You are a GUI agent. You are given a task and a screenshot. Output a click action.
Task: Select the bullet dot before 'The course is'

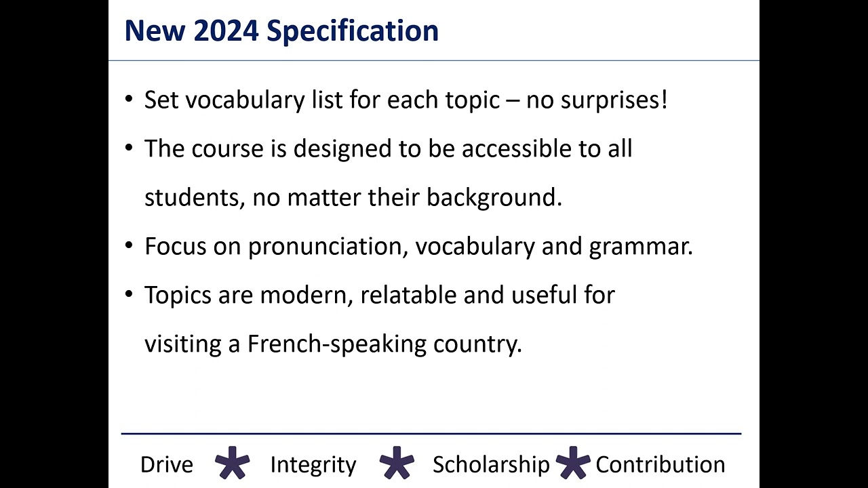130,148
